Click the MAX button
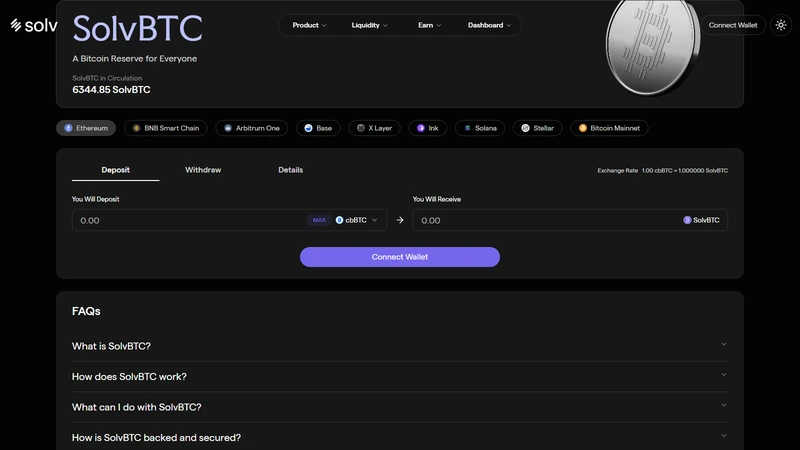 pyautogui.click(x=319, y=220)
